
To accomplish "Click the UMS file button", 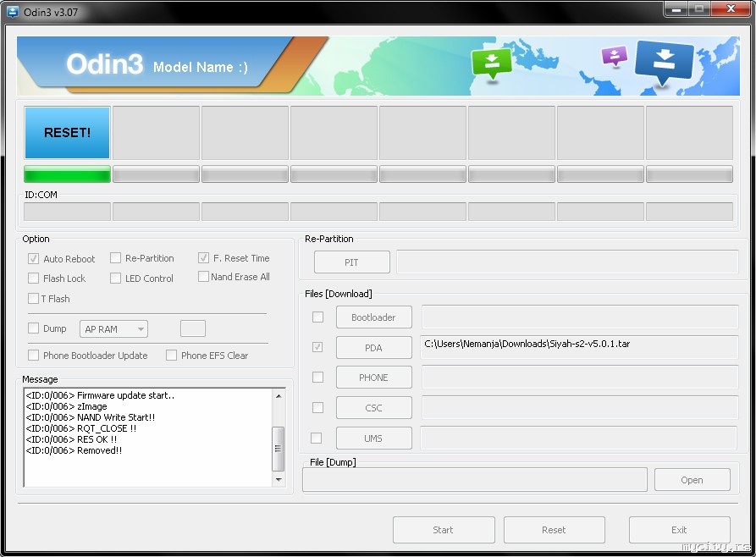I will tap(373, 438).
